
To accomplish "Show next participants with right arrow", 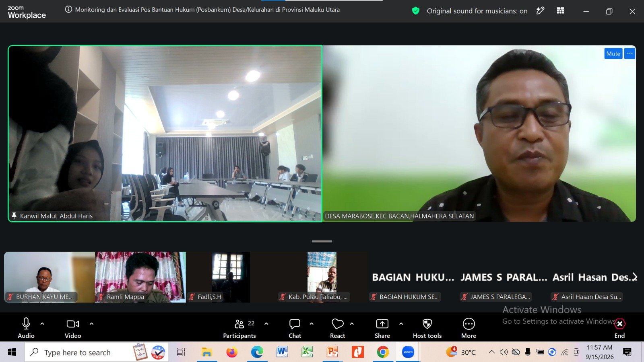I will pyautogui.click(x=635, y=277).
